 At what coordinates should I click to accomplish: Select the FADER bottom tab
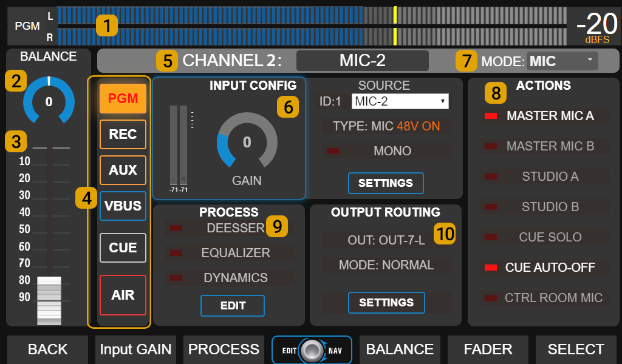488,349
